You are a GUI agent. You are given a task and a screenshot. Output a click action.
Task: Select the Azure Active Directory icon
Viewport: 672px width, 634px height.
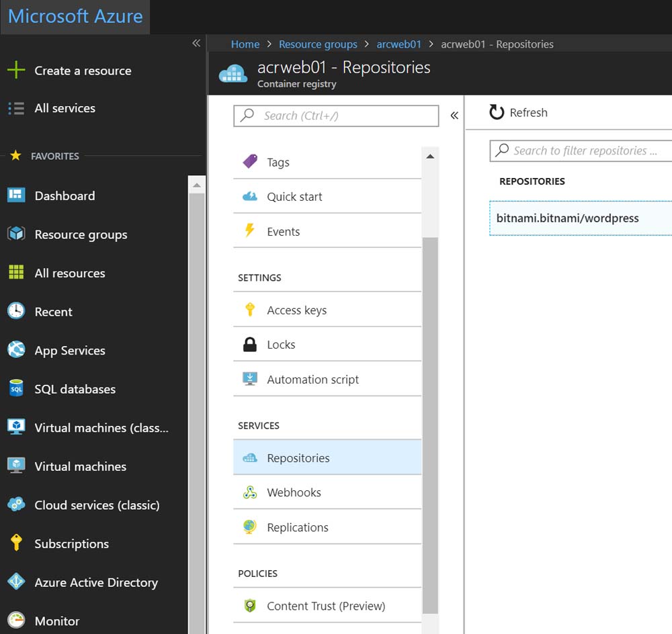click(15, 582)
